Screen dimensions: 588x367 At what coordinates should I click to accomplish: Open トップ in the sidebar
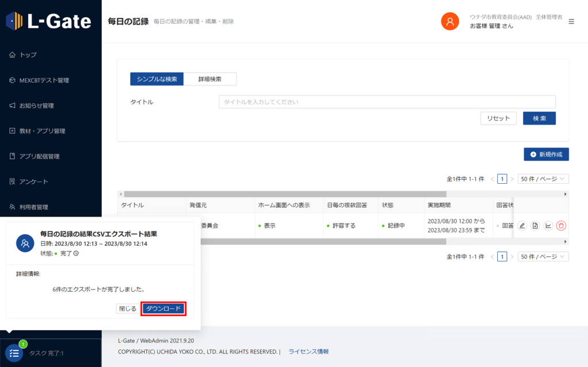click(28, 55)
